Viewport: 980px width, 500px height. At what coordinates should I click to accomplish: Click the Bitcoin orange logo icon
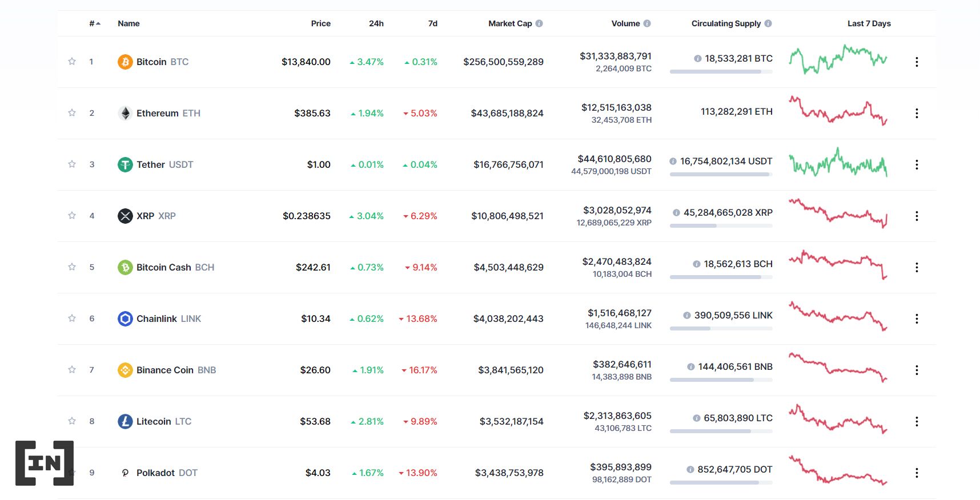[125, 62]
